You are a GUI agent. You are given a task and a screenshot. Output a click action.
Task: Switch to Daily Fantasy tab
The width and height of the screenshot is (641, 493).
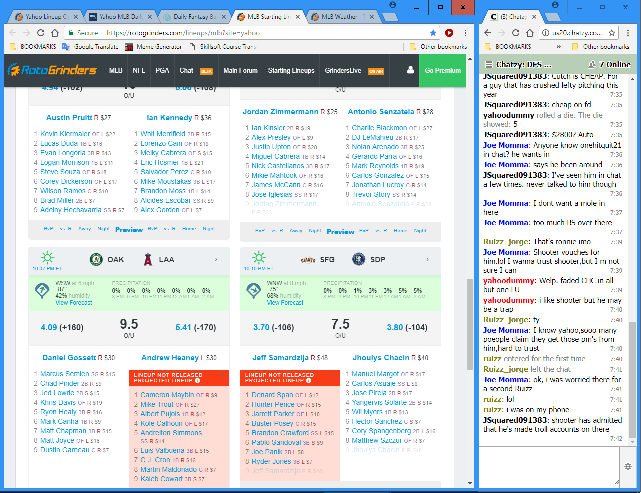pos(195,17)
